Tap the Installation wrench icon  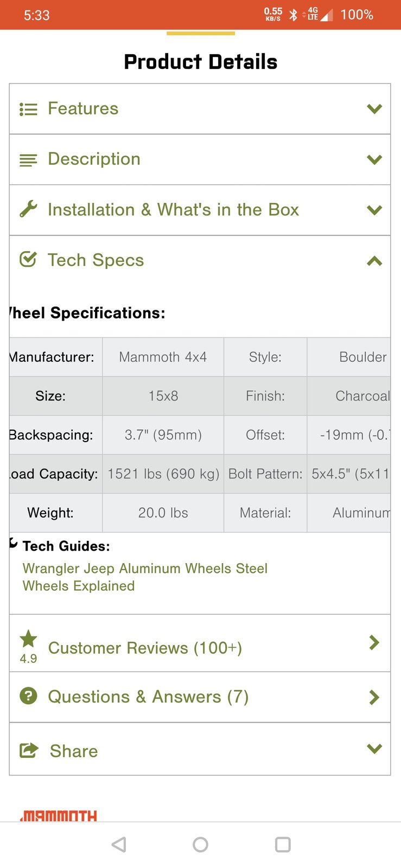tap(28, 209)
